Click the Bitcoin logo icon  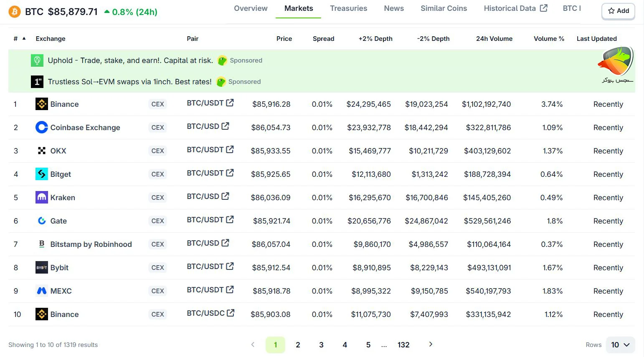[x=15, y=11]
